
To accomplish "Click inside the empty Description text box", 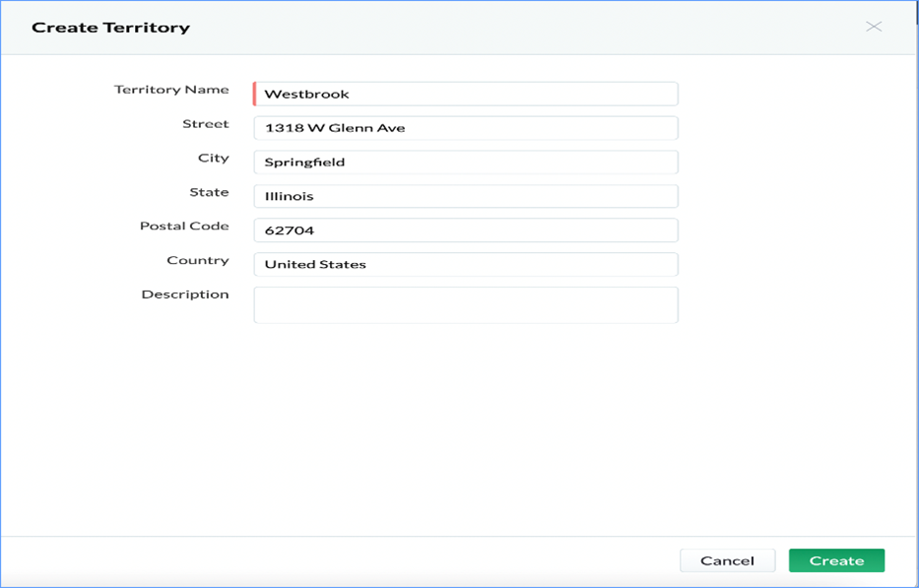I will click(465, 305).
